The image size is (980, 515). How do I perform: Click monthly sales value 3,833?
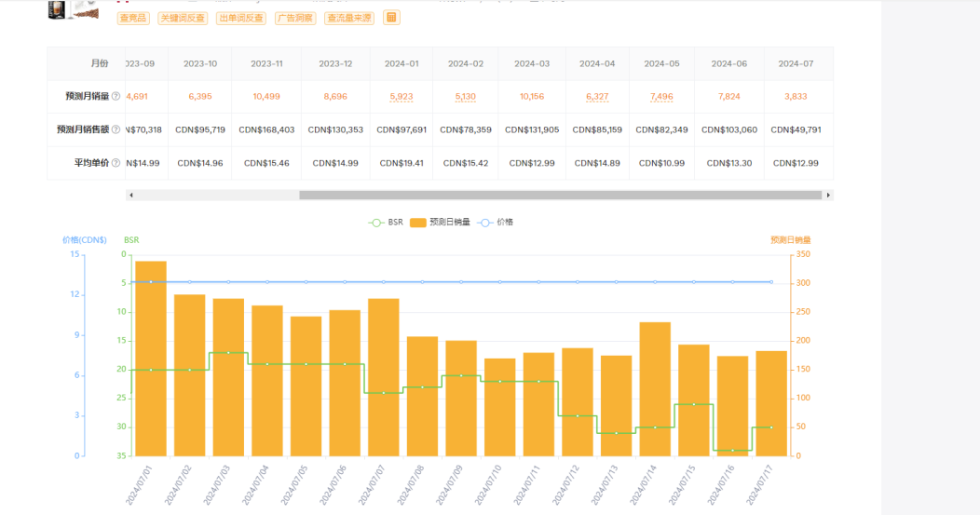[796, 96]
